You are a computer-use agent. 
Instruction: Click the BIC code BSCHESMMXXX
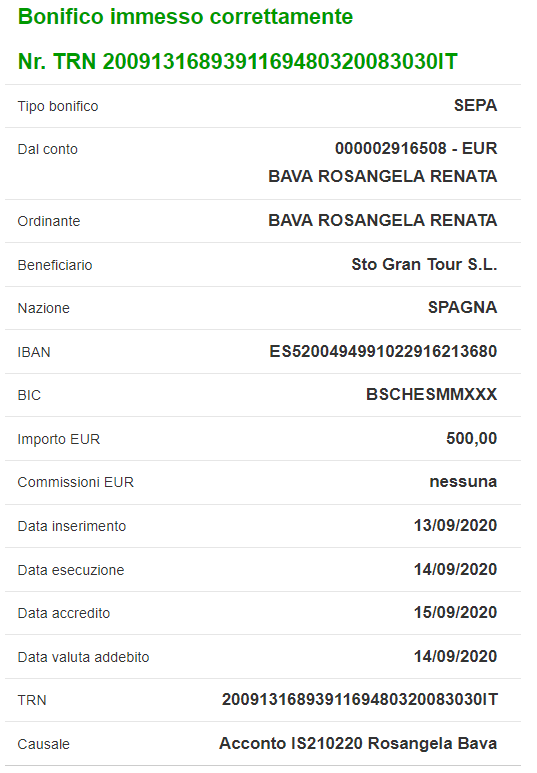(x=431, y=394)
